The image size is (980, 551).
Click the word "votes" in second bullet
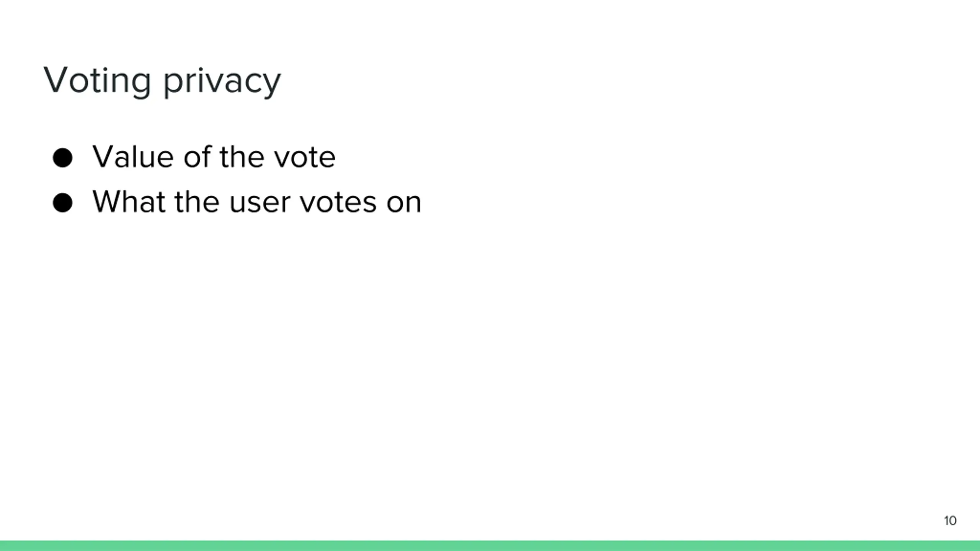pyautogui.click(x=338, y=203)
